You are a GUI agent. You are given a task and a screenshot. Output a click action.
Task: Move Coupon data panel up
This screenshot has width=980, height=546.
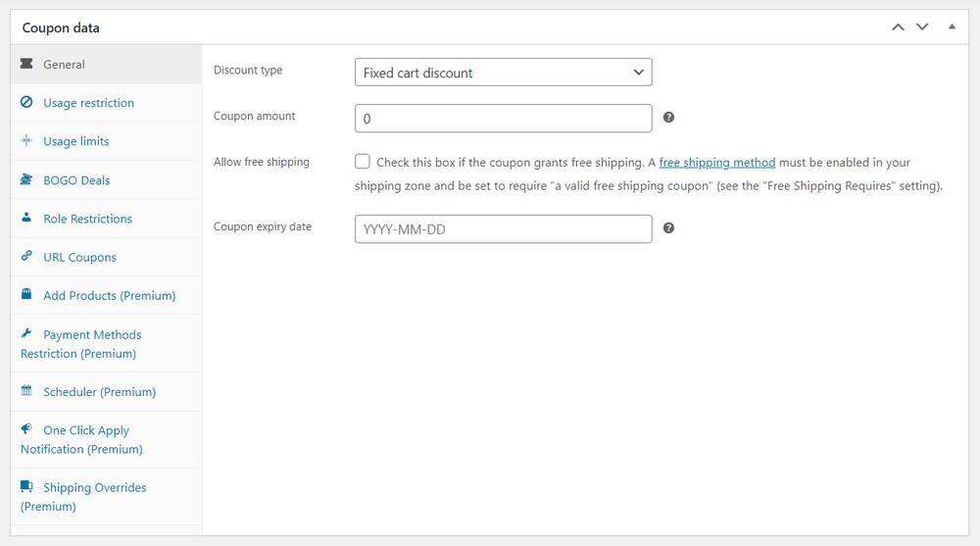coord(898,27)
